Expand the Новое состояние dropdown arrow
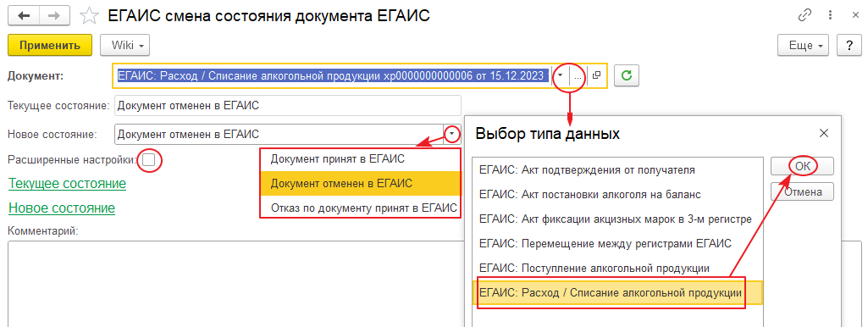 (x=452, y=134)
